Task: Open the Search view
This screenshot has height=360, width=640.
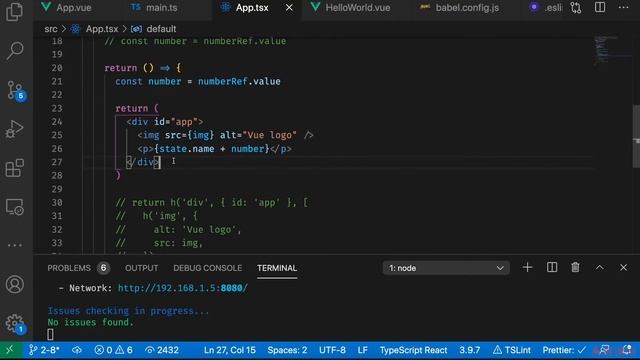Action: [x=15, y=51]
